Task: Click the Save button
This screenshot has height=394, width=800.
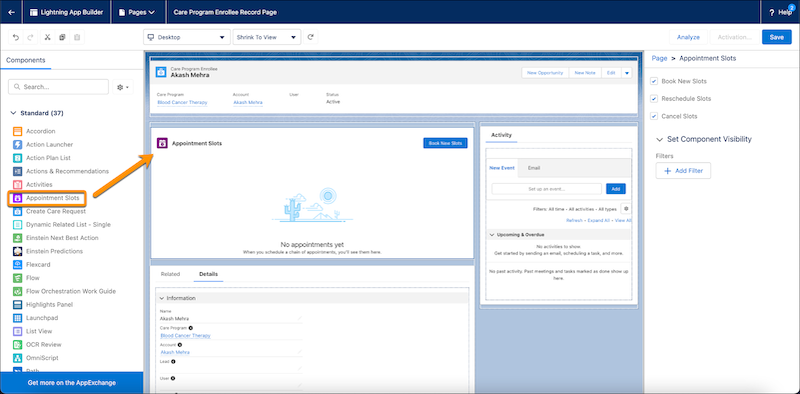Action: click(777, 37)
